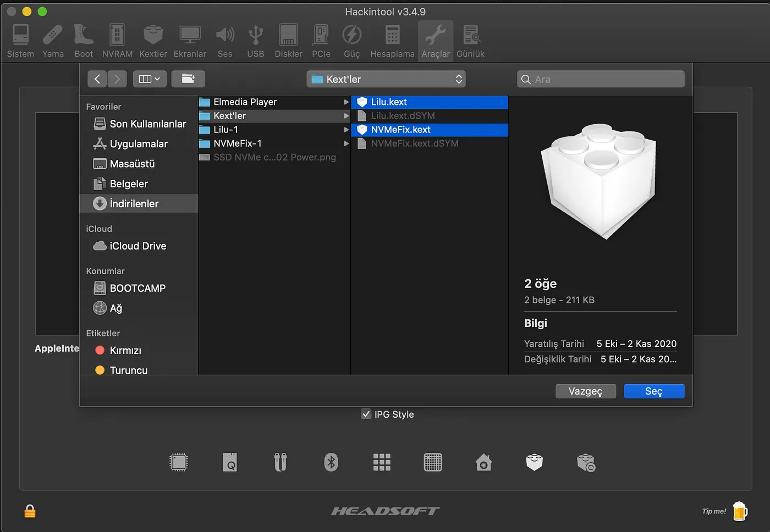Open iCloud Drive in the sidebar
Image resolution: width=770 pixels, height=532 pixels.
coord(139,246)
